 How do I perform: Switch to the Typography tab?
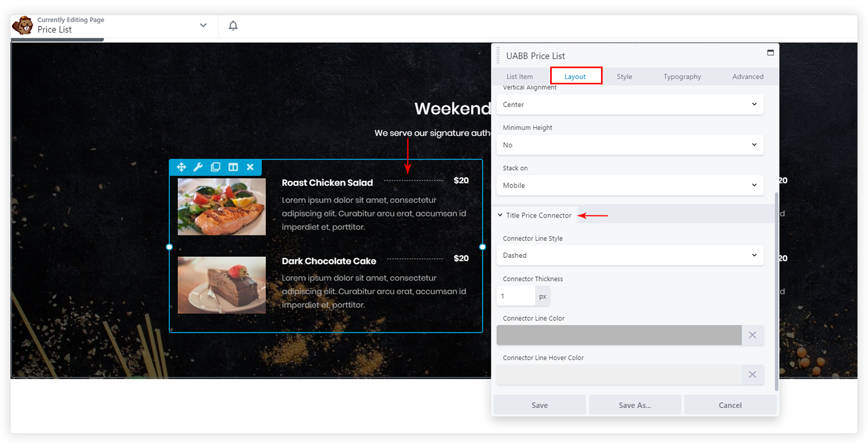pyautogui.click(x=682, y=77)
